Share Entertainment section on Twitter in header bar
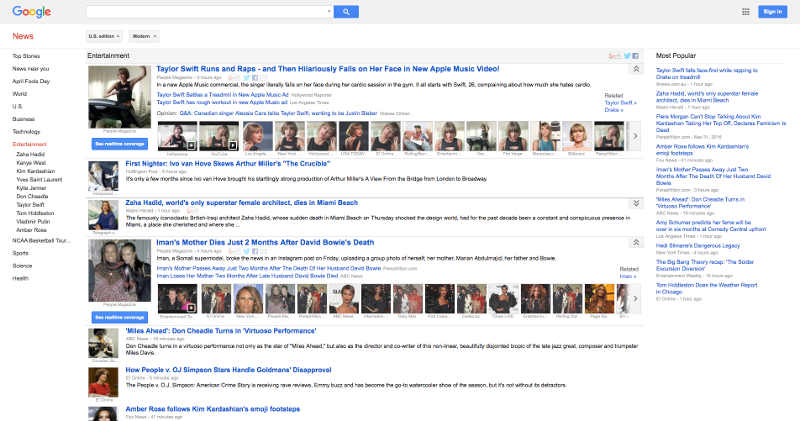The image size is (800, 421). [x=627, y=56]
